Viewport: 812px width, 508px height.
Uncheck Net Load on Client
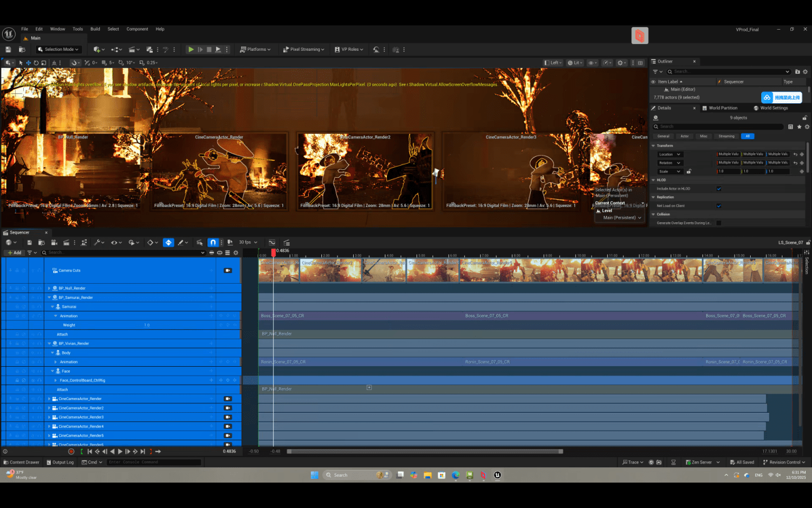(x=718, y=206)
